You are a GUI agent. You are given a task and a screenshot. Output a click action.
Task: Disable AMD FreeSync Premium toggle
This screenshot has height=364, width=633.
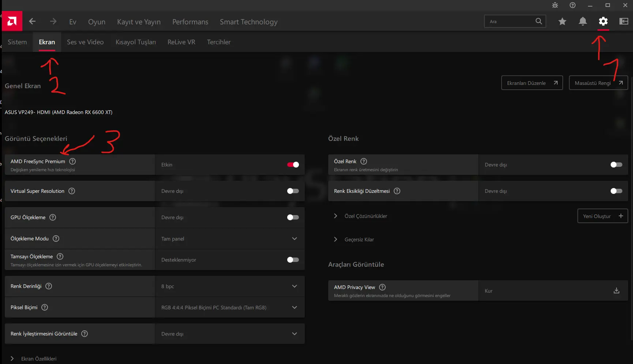293,165
